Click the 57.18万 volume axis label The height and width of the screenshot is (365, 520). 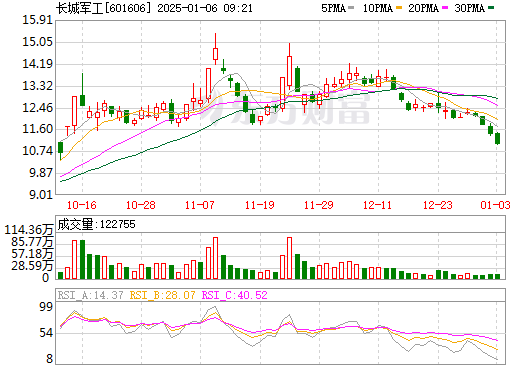pos(32,254)
